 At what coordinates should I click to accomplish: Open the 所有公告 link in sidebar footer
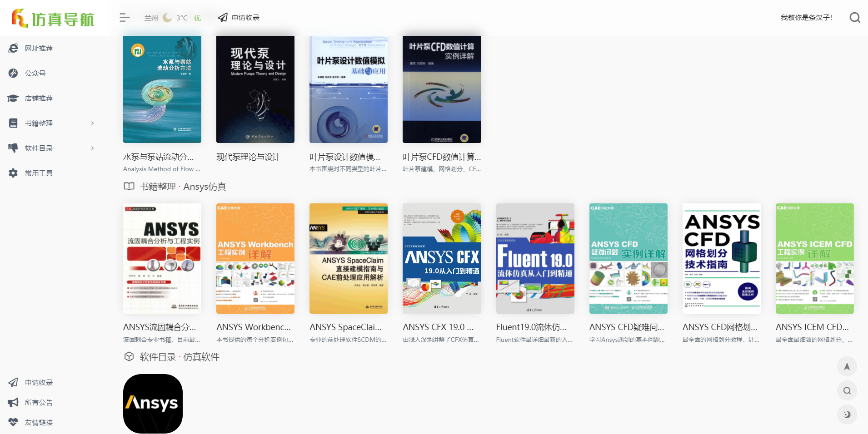(39, 402)
